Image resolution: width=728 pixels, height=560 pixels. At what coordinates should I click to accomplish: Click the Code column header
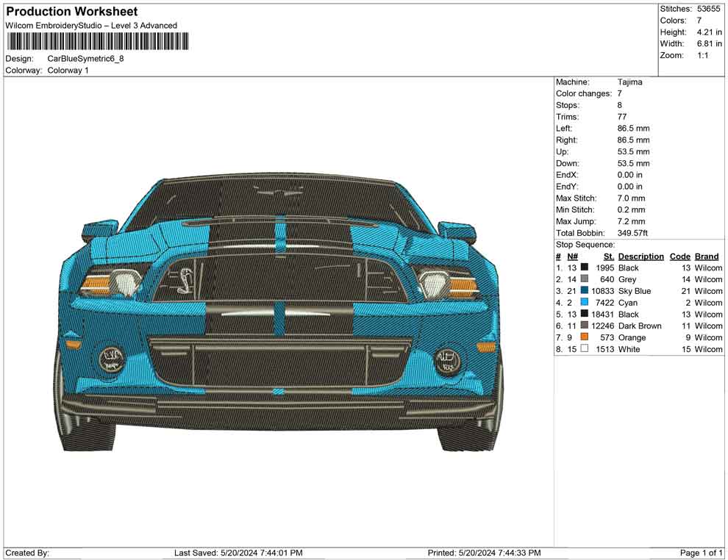tap(679, 256)
